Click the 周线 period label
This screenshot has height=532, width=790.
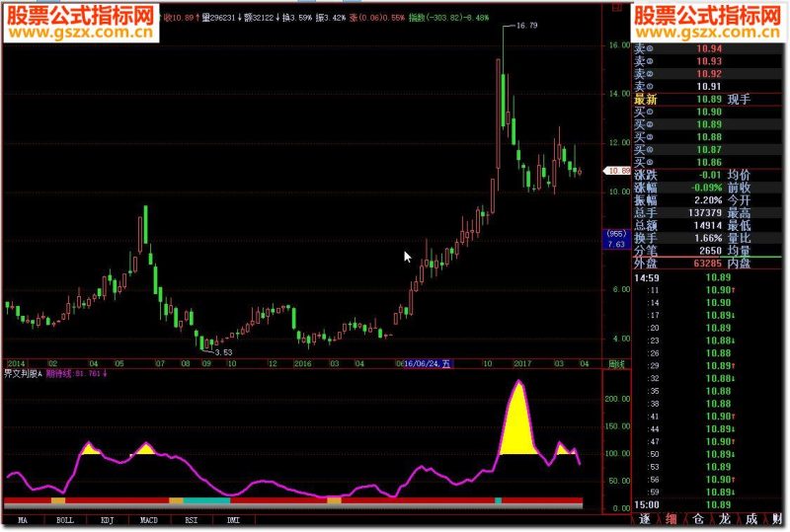(616, 364)
